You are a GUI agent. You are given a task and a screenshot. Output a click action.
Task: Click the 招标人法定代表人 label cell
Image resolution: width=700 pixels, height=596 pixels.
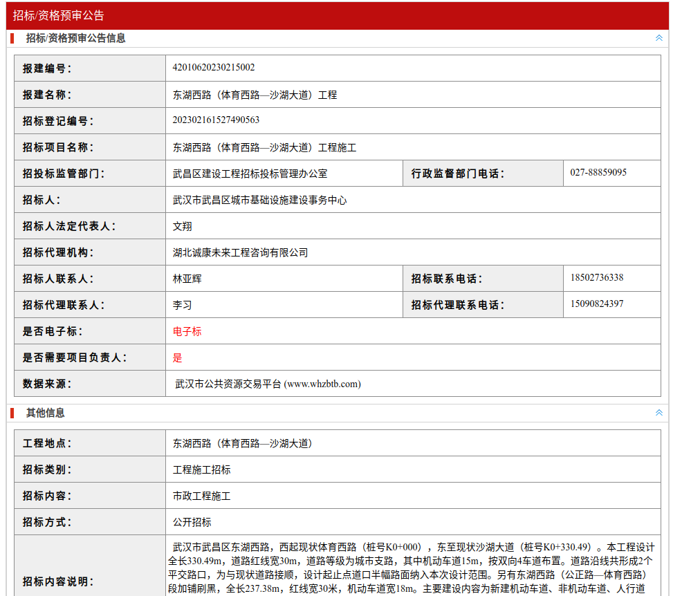click(x=90, y=226)
